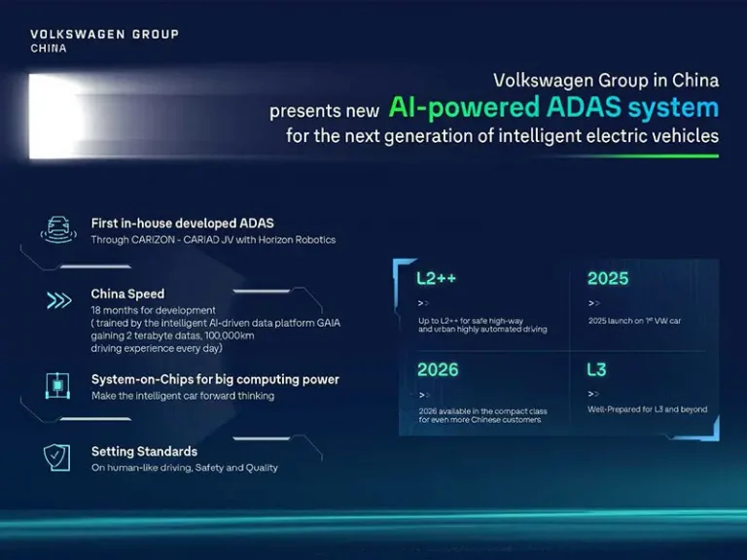The image size is (747, 560).
Task: Click the 'China Speed' heading
Action: 127,294
